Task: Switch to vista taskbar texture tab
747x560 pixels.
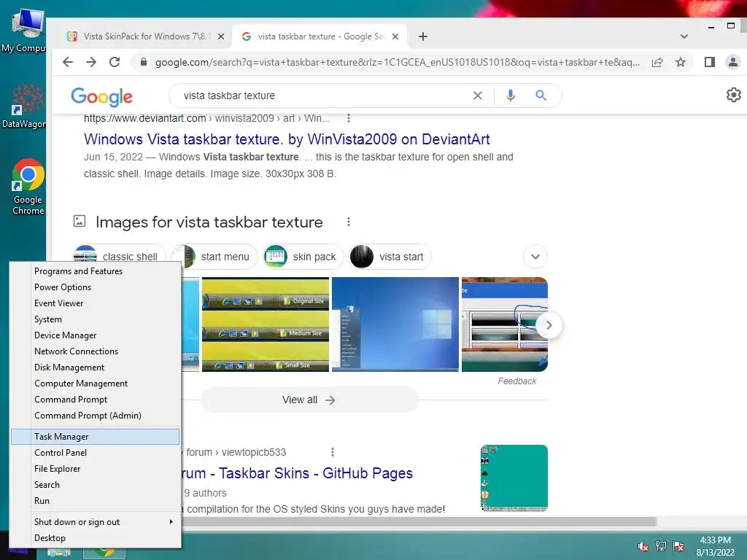Action: (320, 36)
